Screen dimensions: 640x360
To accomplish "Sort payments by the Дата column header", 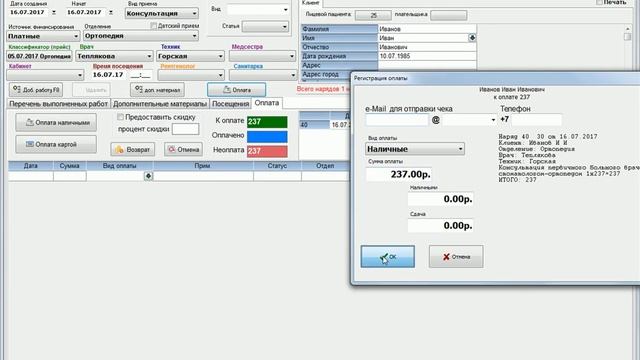I will pyautogui.click(x=31, y=166).
